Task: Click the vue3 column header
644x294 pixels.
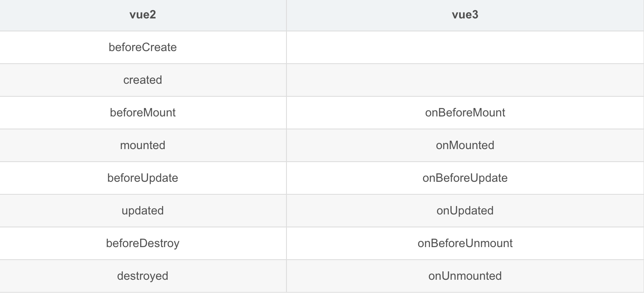Action: pos(465,15)
